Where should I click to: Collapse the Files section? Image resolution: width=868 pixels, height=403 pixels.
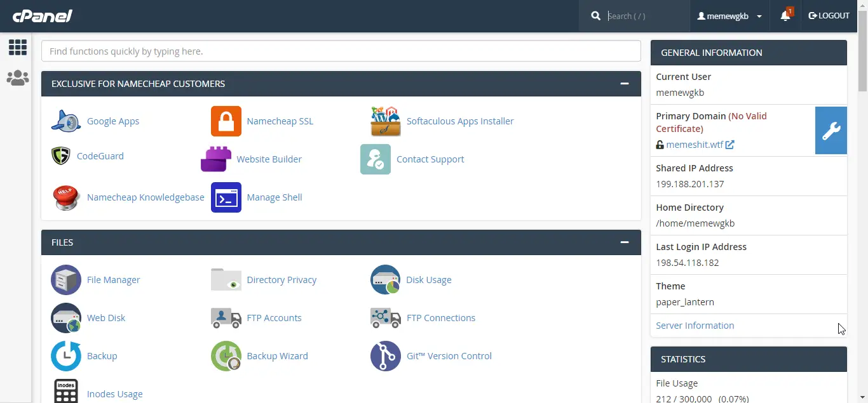(x=625, y=242)
